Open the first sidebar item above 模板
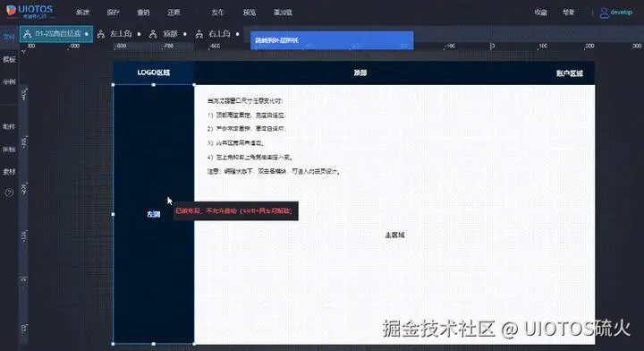This screenshot has height=351, width=644. click(x=9, y=37)
